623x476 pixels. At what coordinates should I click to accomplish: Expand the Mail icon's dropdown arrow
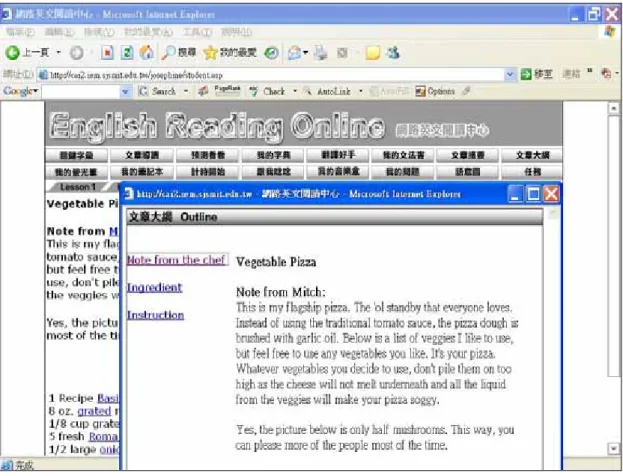(306, 52)
